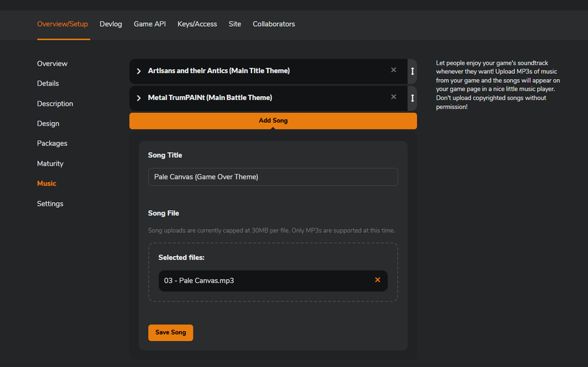The image size is (588, 367).
Task: Save the new song
Action: [171, 332]
